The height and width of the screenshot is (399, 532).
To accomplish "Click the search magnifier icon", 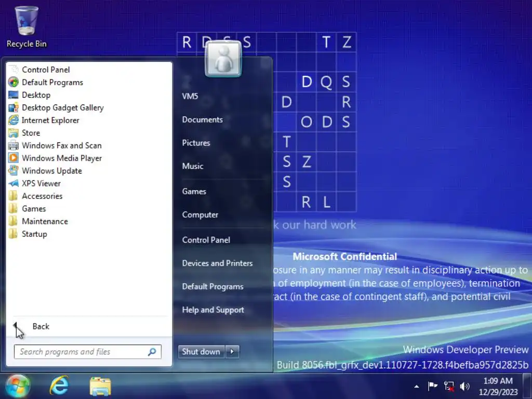I will [152, 352].
